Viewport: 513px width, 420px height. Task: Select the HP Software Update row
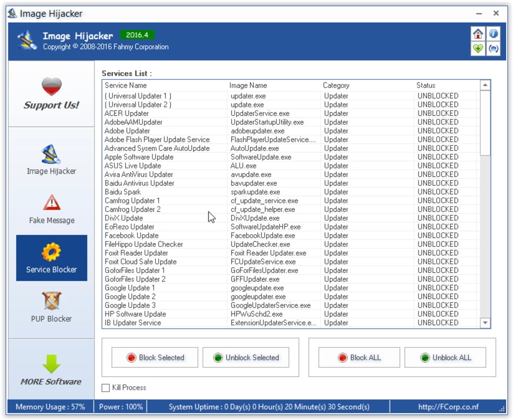tap(290, 314)
